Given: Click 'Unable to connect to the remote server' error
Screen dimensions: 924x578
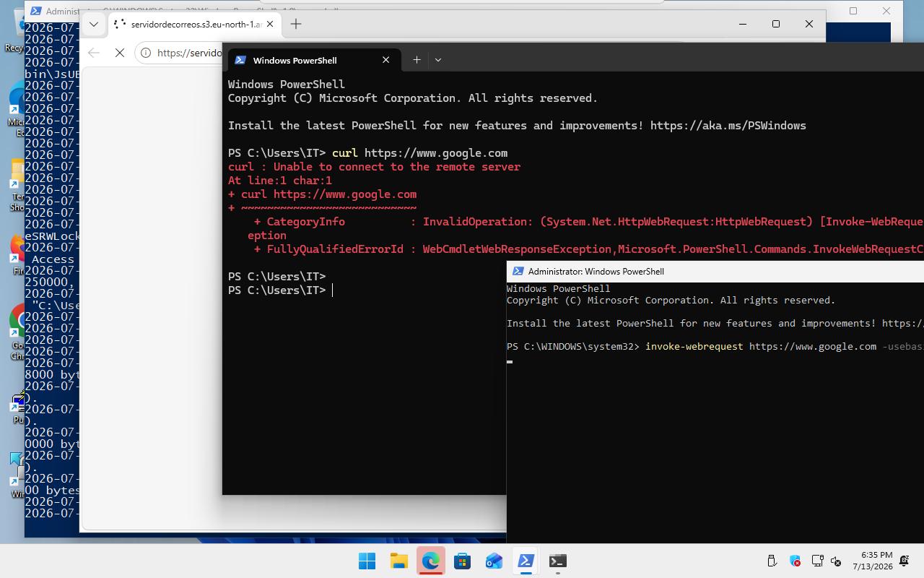Looking at the screenshot, I should pos(396,166).
